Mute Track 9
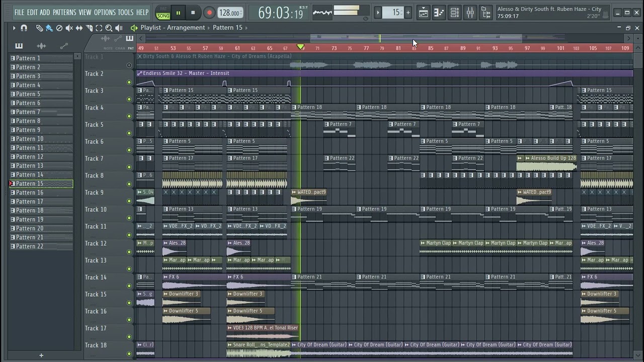 click(x=129, y=201)
